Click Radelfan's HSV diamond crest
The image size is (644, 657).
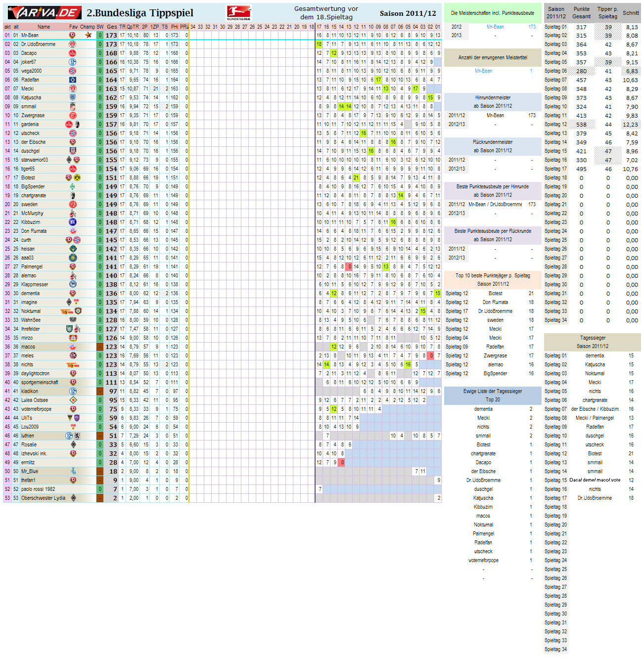point(73,80)
